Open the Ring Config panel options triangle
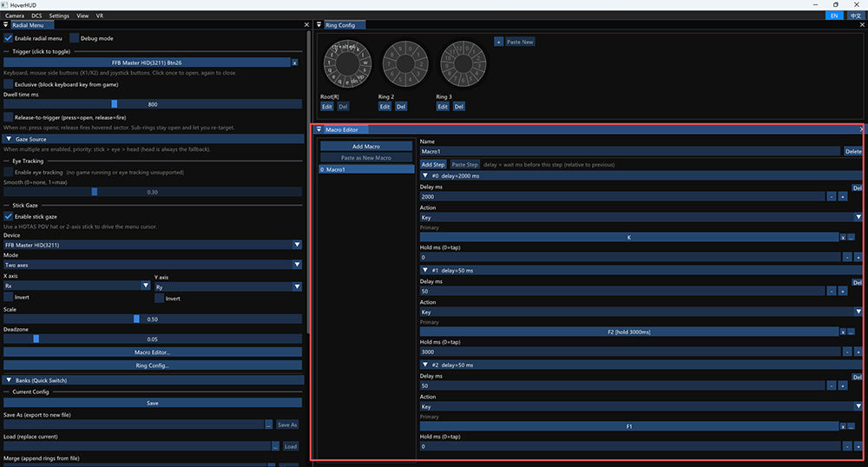 point(319,25)
